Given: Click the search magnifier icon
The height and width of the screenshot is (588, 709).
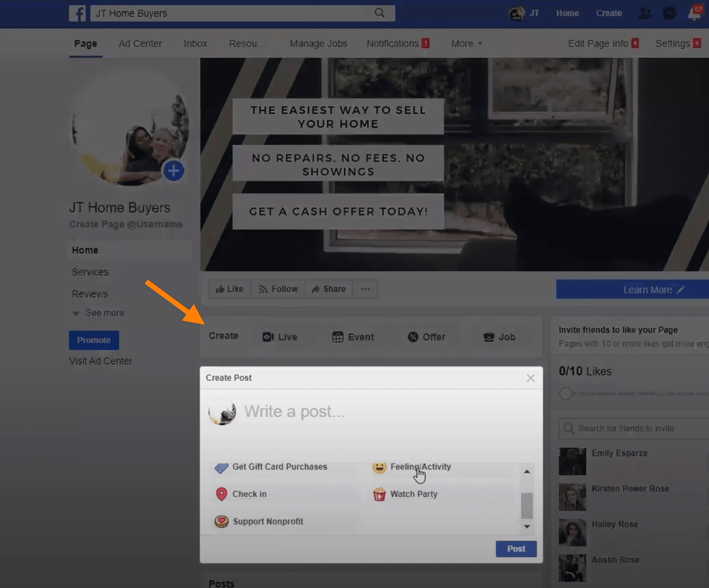Looking at the screenshot, I should [380, 13].
